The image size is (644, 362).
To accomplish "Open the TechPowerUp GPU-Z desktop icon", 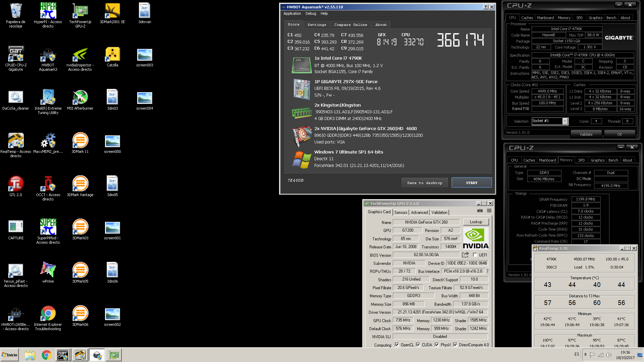I will pyautogui.click(x=80, y=15).
